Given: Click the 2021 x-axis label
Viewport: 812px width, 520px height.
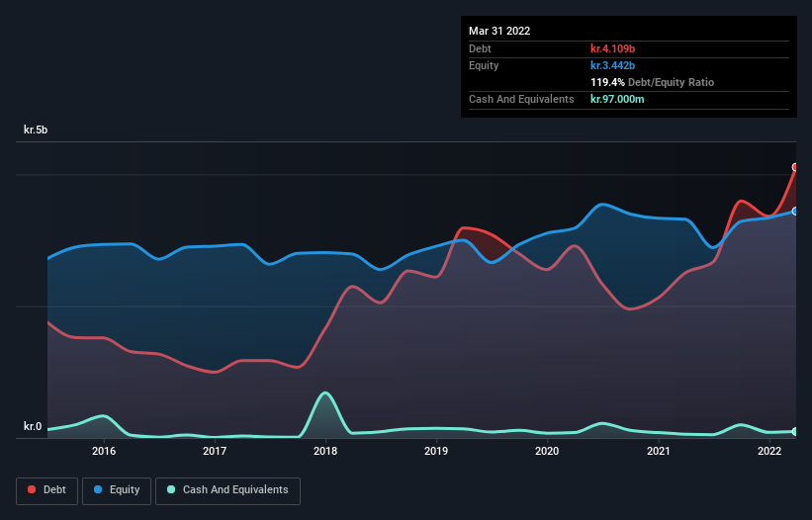Looking at the screenshot, I should pyautogui.click(x=658, y=451).
